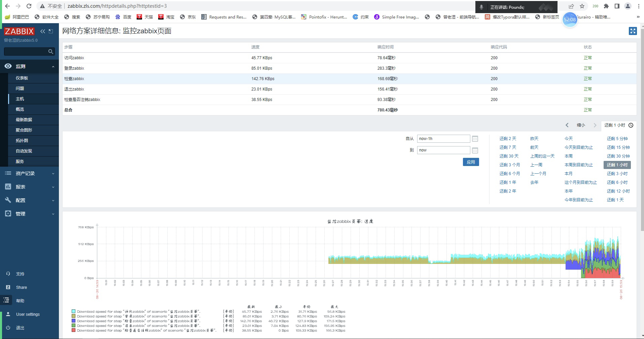The image size is (644, 339).
Task: Click the browser address bar URL
Action: (x=117, y=6)
